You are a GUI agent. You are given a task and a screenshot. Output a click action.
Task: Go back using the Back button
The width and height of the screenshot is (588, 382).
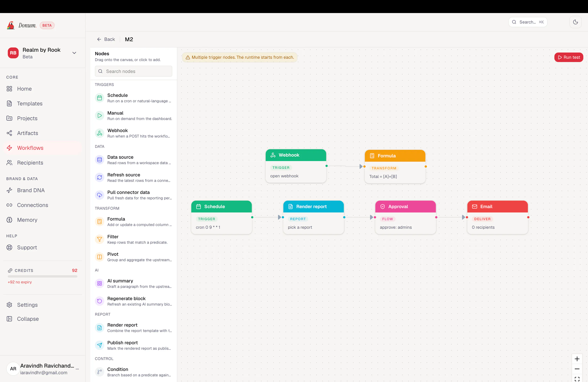[106, 39]
